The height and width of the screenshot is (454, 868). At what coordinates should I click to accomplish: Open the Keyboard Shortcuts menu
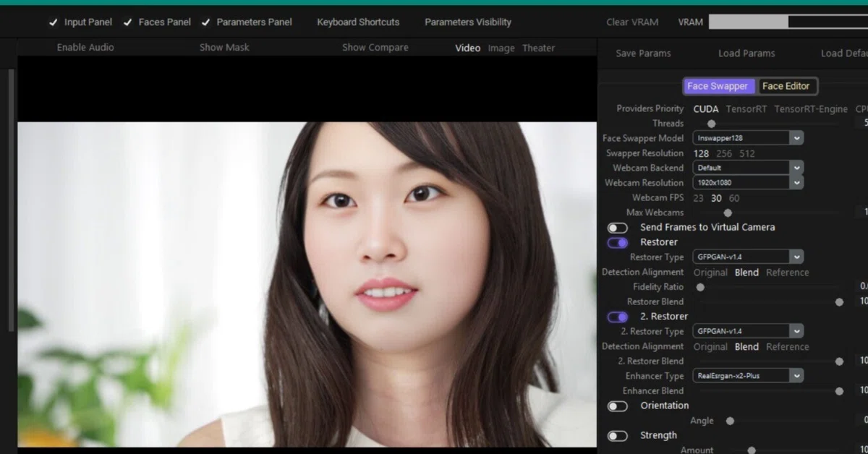click(x=358, y=22)
